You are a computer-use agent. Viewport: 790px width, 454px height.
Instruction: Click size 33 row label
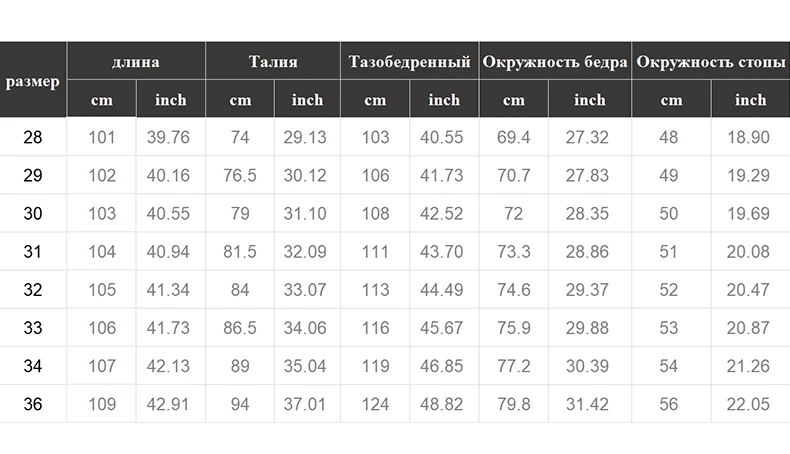click(33, 328)
